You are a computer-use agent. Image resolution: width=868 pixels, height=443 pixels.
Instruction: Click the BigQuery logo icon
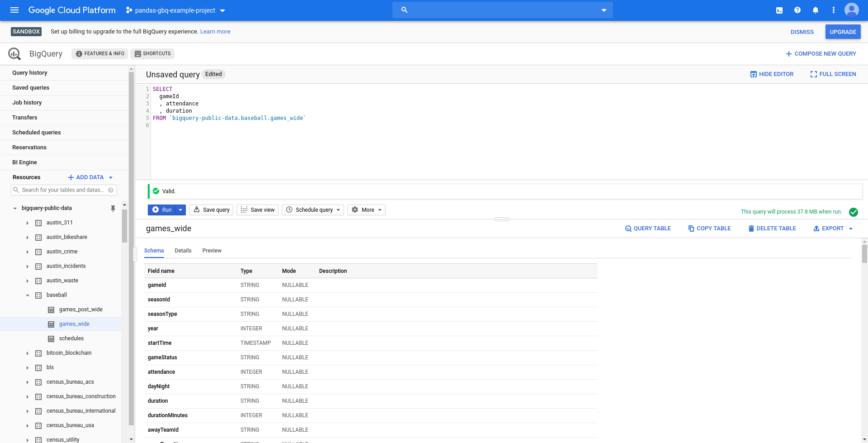(x=14, y=54)
